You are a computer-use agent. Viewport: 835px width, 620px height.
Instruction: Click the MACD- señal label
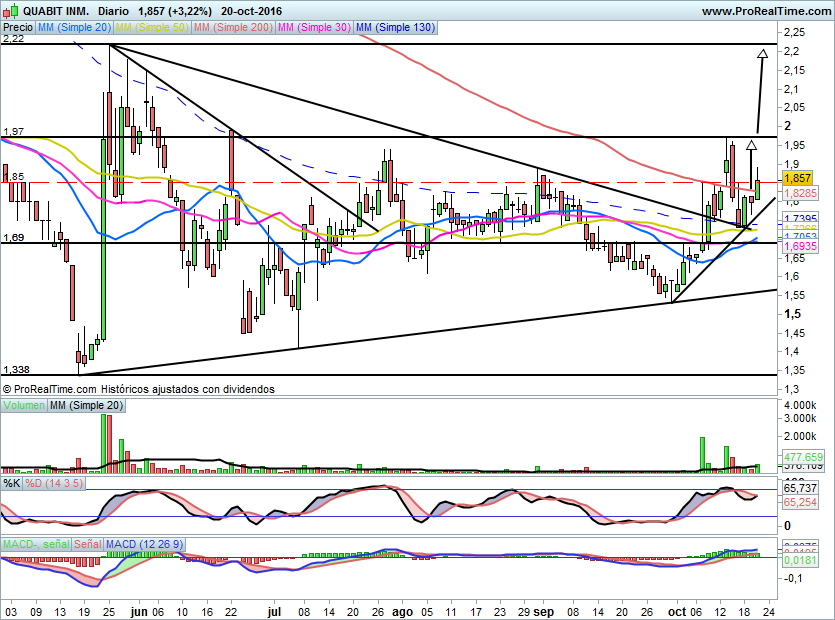tap(36, 543)
